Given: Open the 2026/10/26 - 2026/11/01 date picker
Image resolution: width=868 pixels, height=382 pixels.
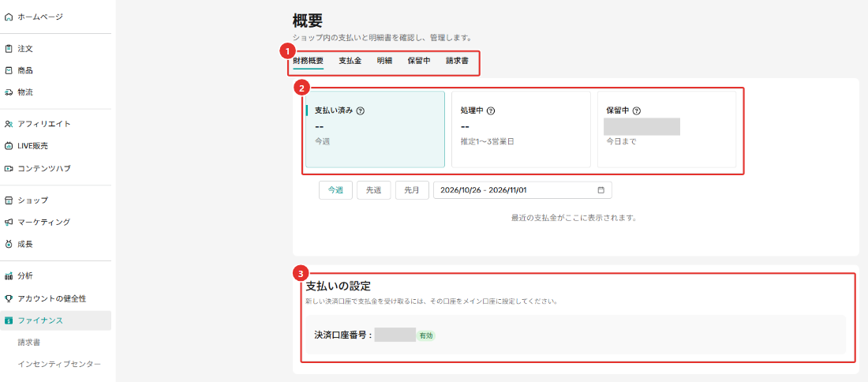Looking at the screenshot, I should (x=522, y=190).
